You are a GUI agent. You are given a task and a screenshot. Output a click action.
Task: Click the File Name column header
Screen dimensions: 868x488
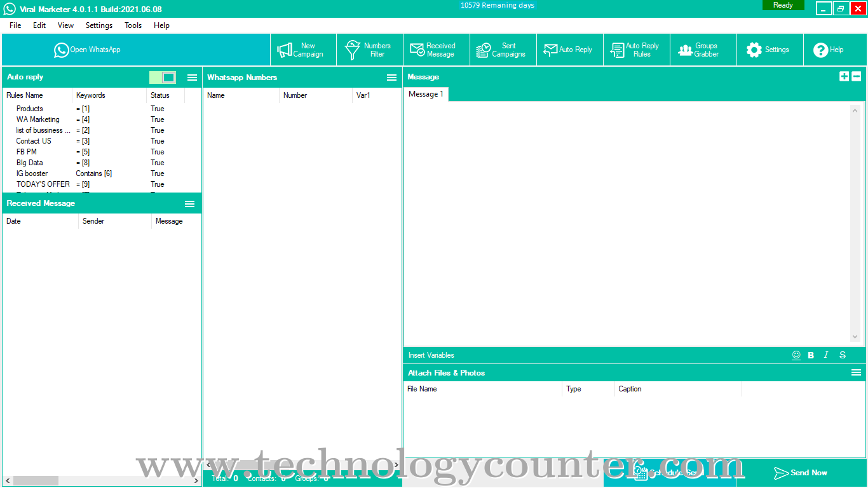pyautogui.click(x=483, y=389)
